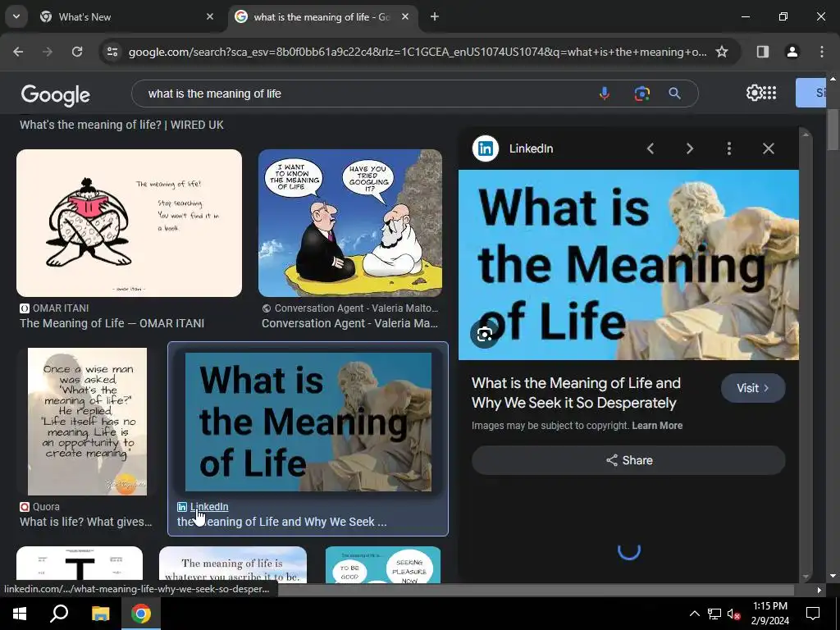Close the image preview panel
Image resolution: width=840 pixels, height=630 pixels.
pyautogui.click(x=768, y=148)
